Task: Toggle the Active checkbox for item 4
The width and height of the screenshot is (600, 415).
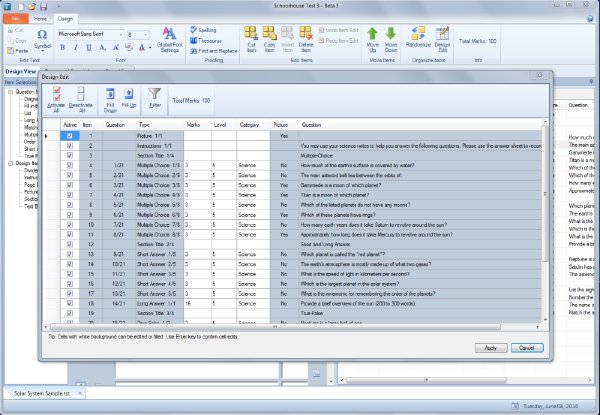Action: tap(70, 165)
